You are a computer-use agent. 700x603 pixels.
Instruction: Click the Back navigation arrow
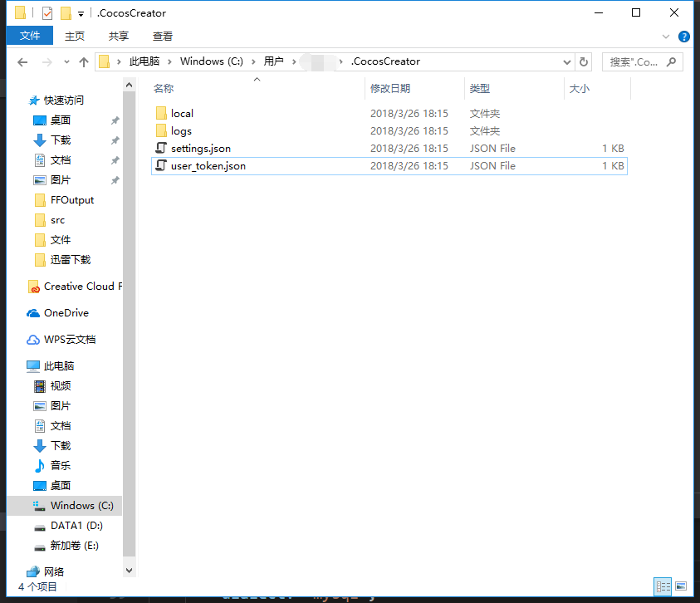[22, 62]
